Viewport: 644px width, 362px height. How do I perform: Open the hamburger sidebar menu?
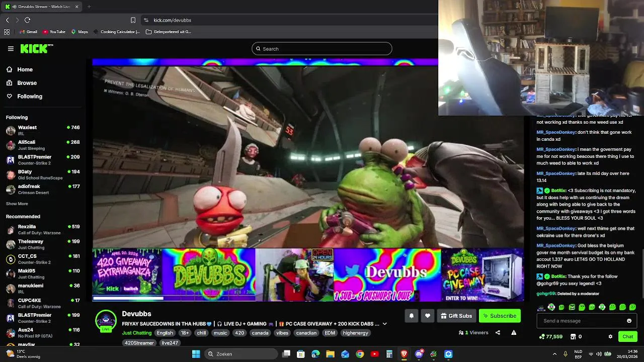[11, 49]
